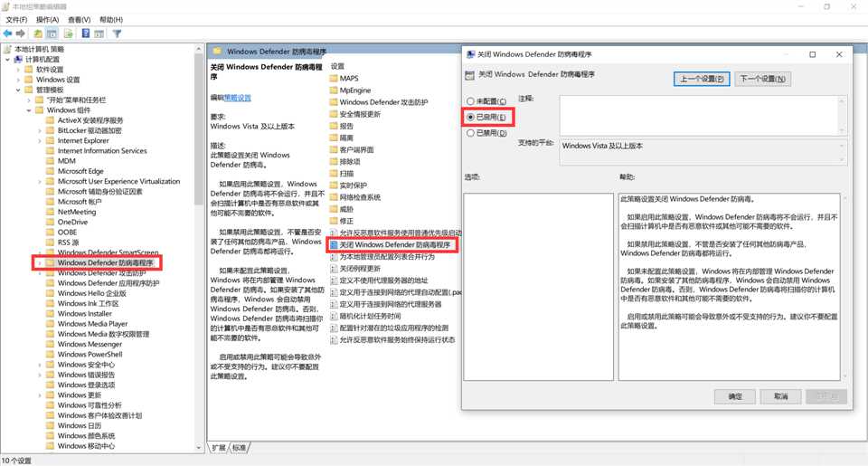This screenshot has height=466, width=868.
Task: Open the 客户端界面 folder in settings list
Action: [356, 149]
